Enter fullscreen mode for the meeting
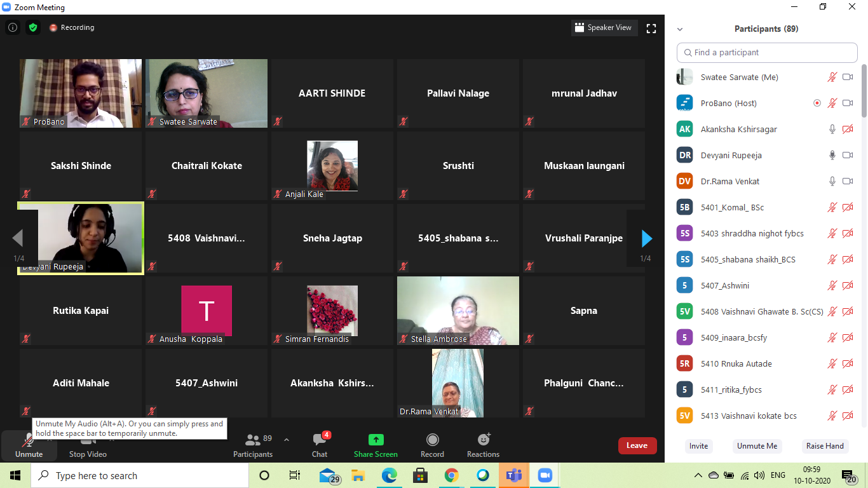Screen dimensions: 868x488 click(x=651, y=28)
